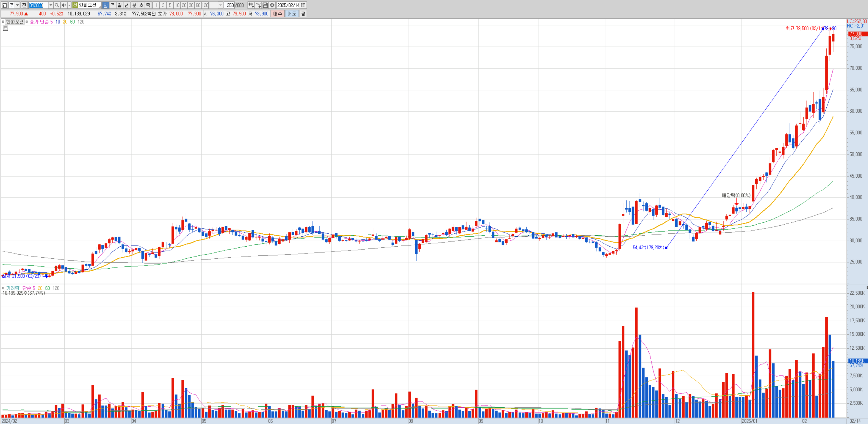Click the 매수 buy button

click(277, 14)
